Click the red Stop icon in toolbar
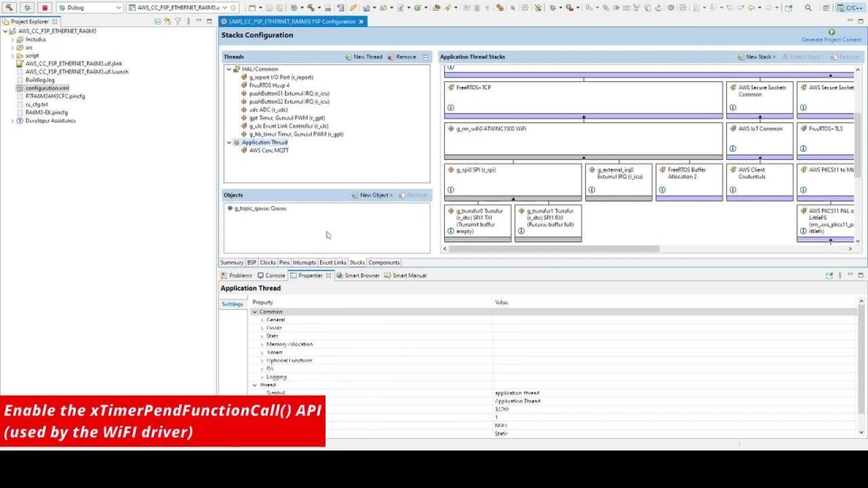The height and width of the screenshot is (488, 868). pyautogui.click(x=45, y=8)
